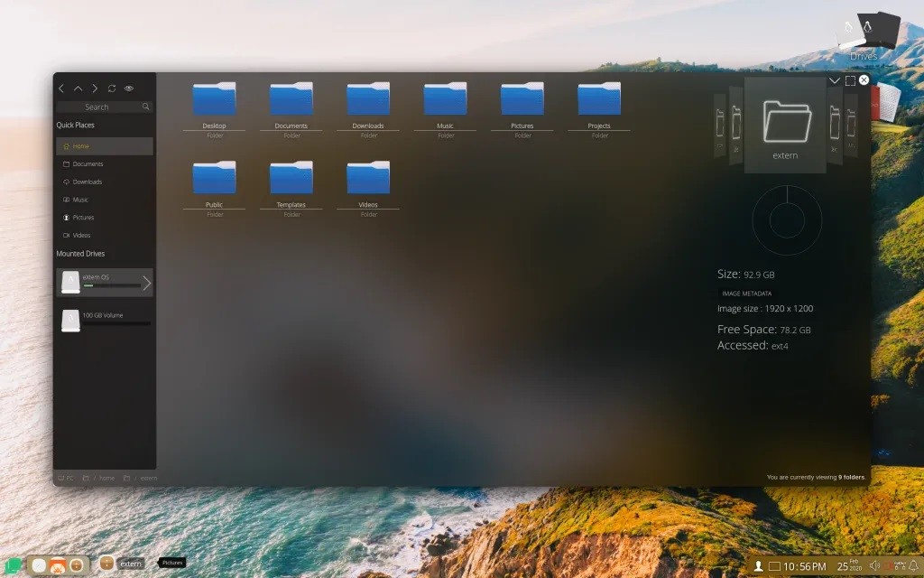Click the disk usage ring chart

[x=787, y=220]
